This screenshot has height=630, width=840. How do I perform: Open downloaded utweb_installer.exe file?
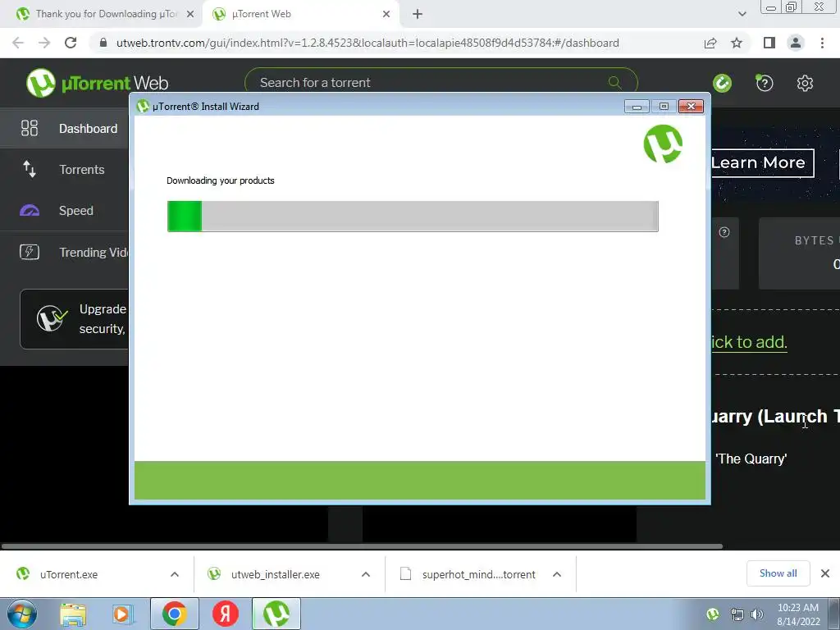[x=276, y=574]
